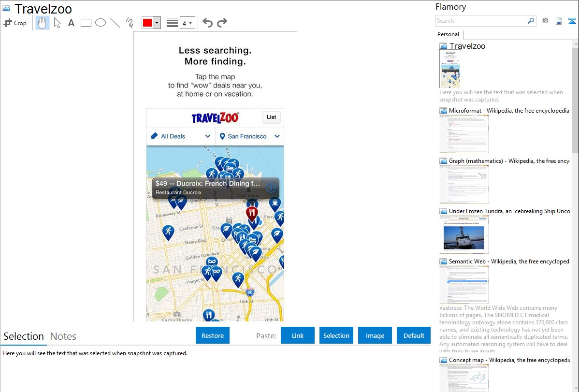
Task: Expand the All Deals dropdown
Action: pos(181,136)
